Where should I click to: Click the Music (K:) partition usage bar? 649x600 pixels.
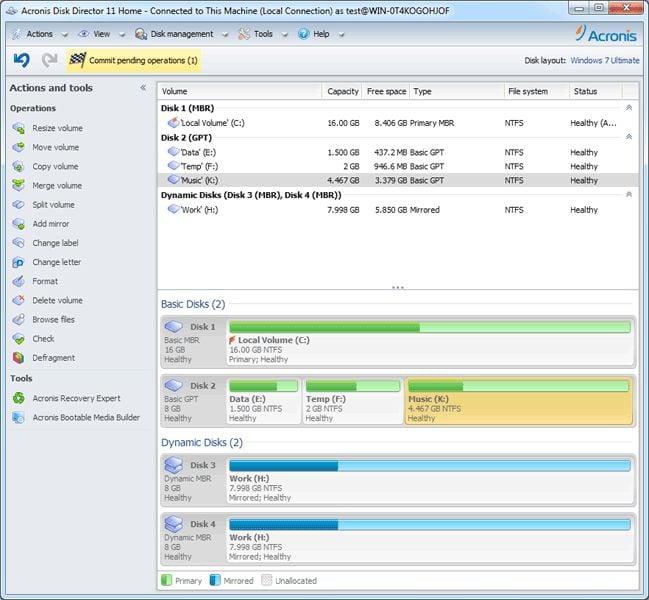(x=518, y=386)
